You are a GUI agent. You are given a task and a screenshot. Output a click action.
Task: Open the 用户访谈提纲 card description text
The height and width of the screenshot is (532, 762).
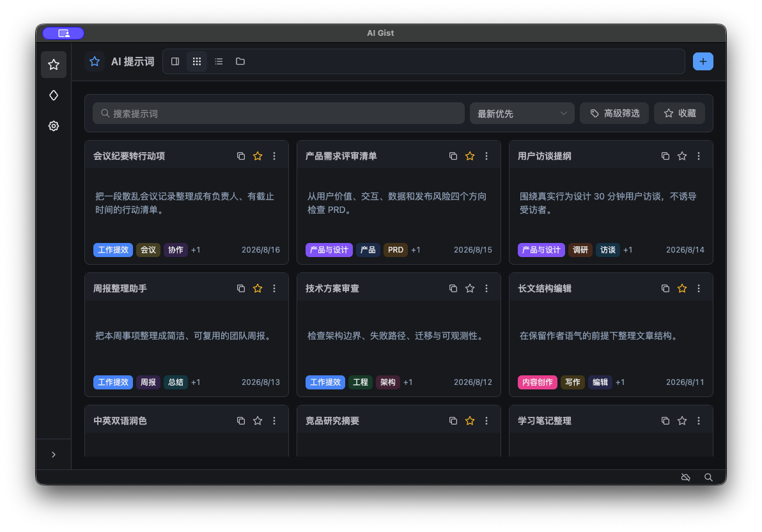608,203
